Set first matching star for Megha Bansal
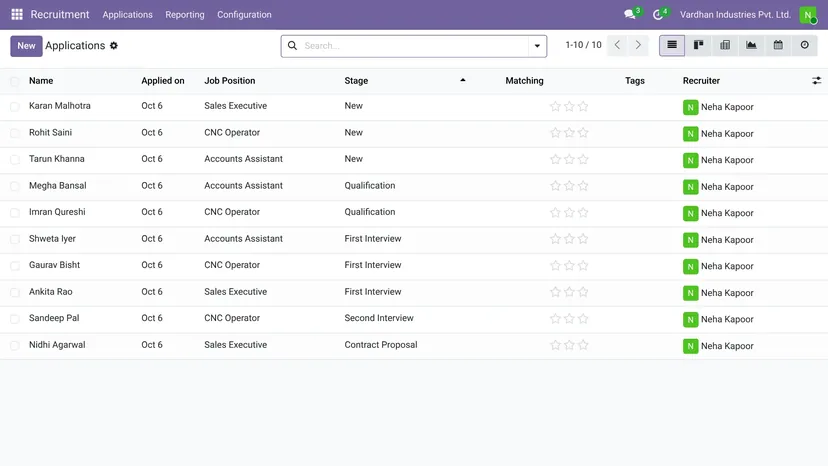Screen dimensions: 828x466 coord(555,186)
